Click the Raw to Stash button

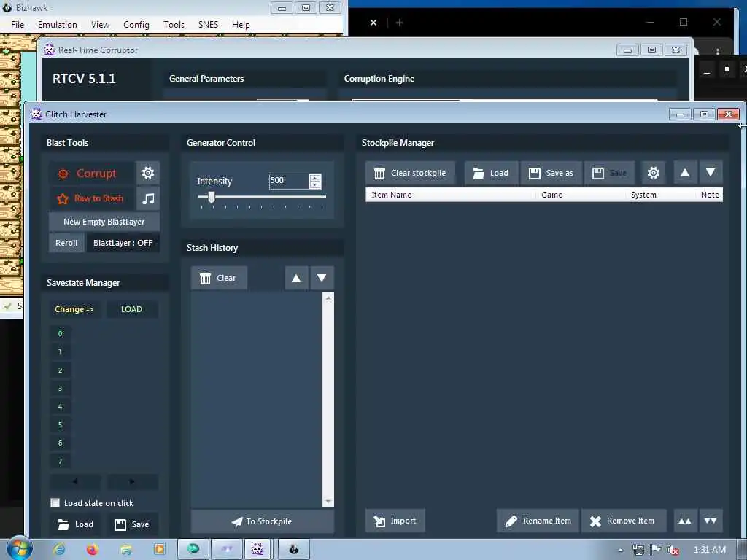91,198
